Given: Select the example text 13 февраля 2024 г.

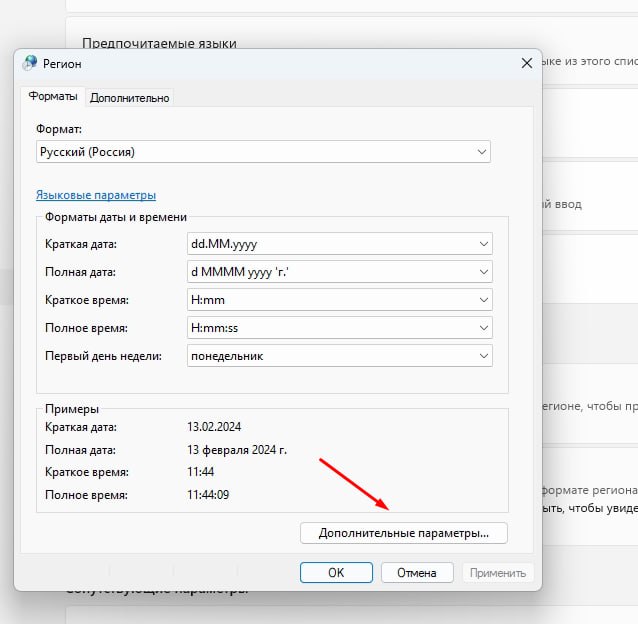Looking at the screenshot, I should 237,450.
